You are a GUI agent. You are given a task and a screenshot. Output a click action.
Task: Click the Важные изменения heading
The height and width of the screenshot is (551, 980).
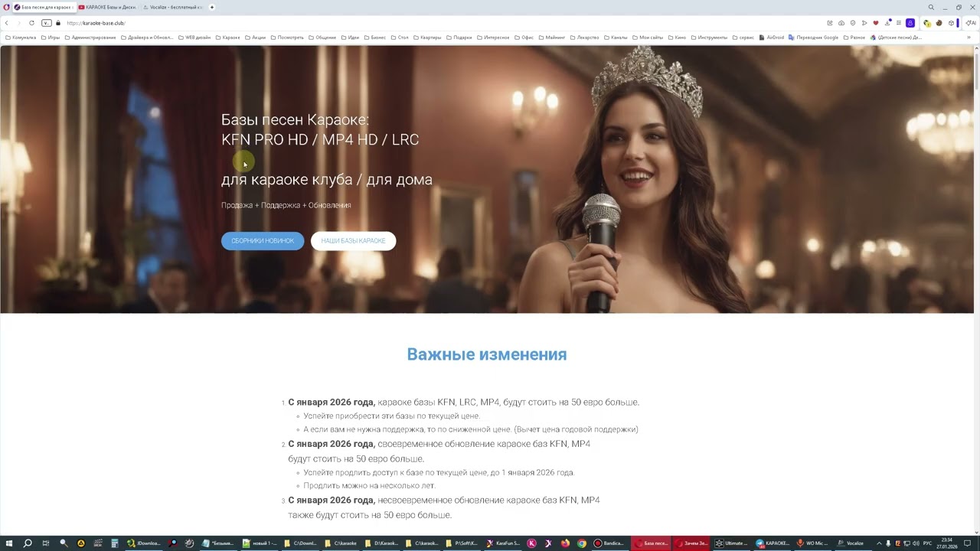(x=487, y=354)
